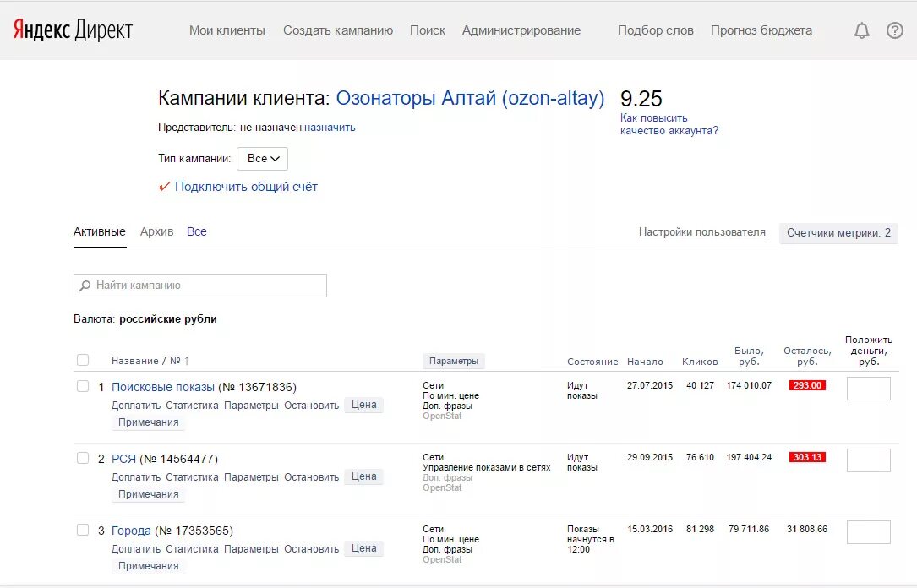Open Примечания for Поисковые показы
The height and width of the screenshot is (588, 917).
149,422
